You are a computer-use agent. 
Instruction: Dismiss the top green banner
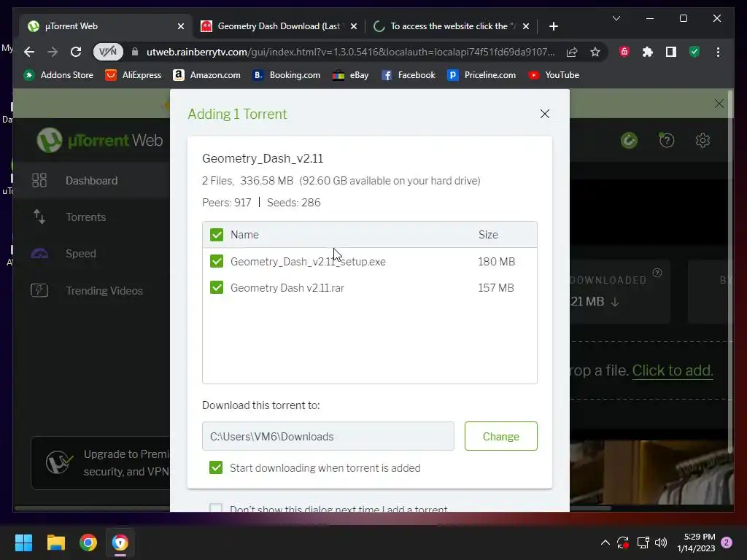coord(719,104)
